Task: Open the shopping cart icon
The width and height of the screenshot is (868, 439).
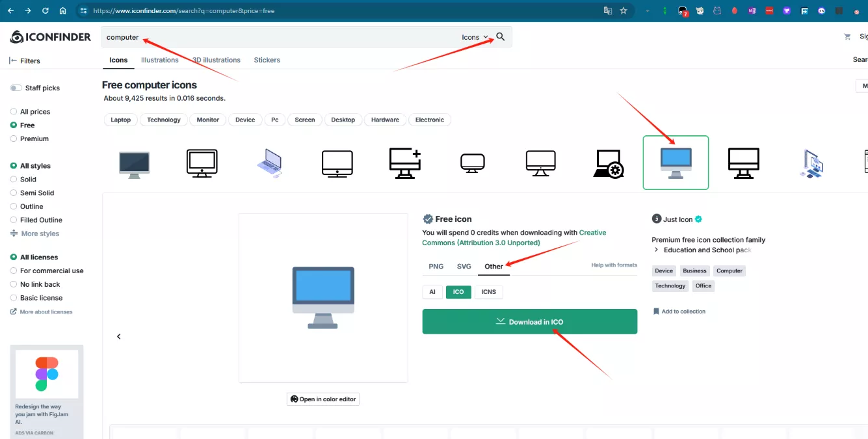Action: point(847,37)
